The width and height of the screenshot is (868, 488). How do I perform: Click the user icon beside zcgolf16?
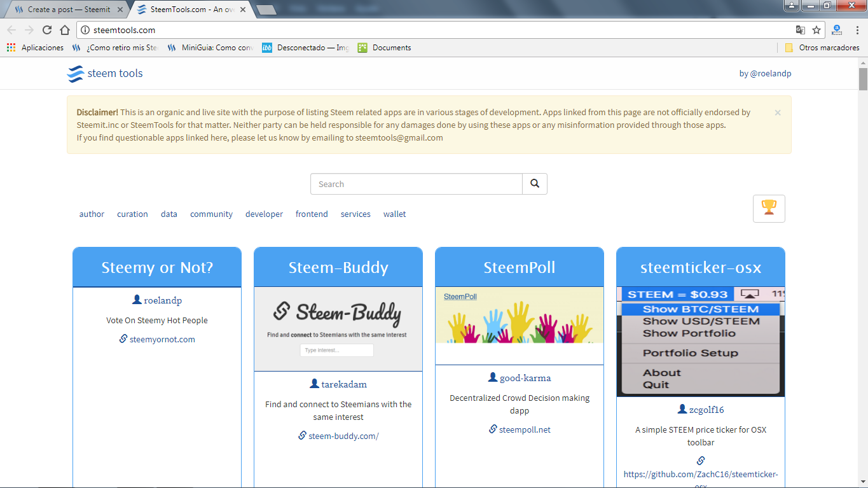(682, 409)
